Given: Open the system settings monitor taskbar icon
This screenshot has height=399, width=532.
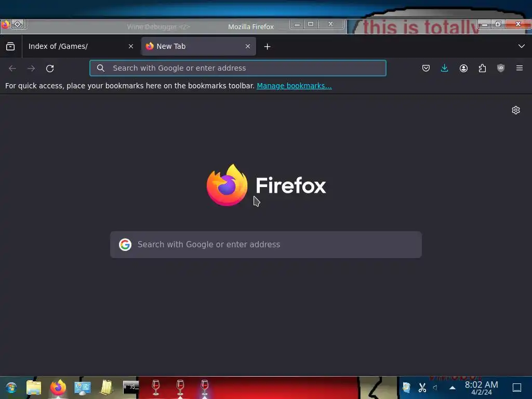Looking at the screenshot, I should pos(83,388).
